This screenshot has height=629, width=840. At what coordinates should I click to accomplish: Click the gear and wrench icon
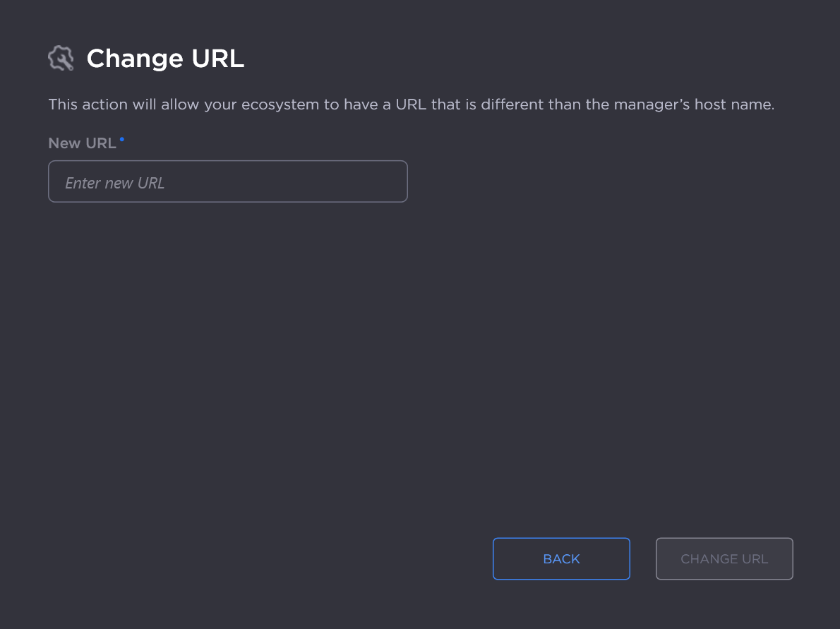pyautogui.click(x=61, y=58)
